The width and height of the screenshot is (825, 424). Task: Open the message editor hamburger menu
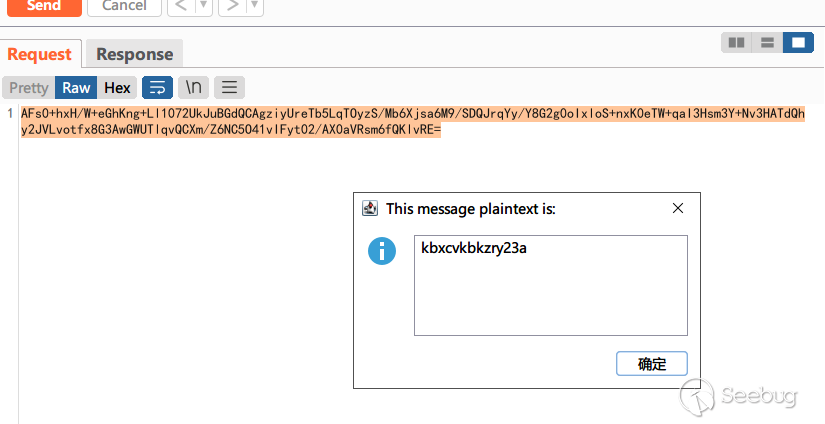pyautogui.click(x=229, y=87)
